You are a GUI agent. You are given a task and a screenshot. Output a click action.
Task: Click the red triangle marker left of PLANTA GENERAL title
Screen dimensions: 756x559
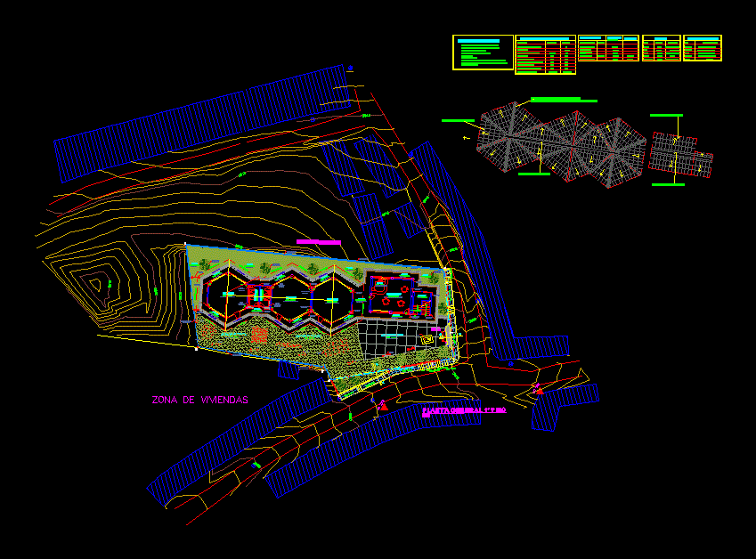point(383,406)
